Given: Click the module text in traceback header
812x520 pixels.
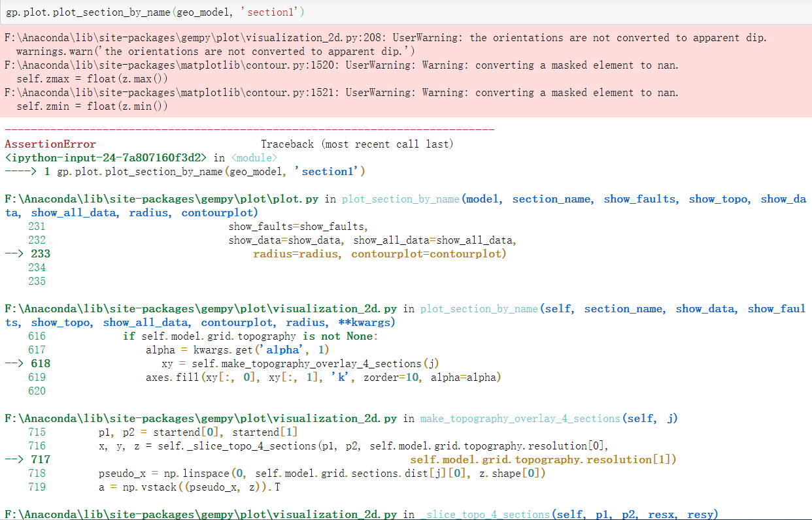Looking at the screenshot, I should click(x=255, y=157).
